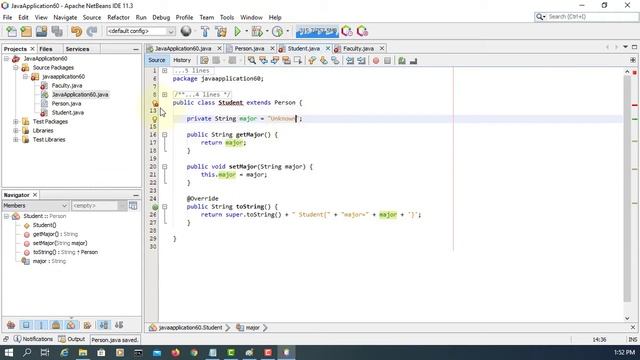Click the editor vertical scrollbar
This screenshot has height=360, width=640.
coord(627,188)
